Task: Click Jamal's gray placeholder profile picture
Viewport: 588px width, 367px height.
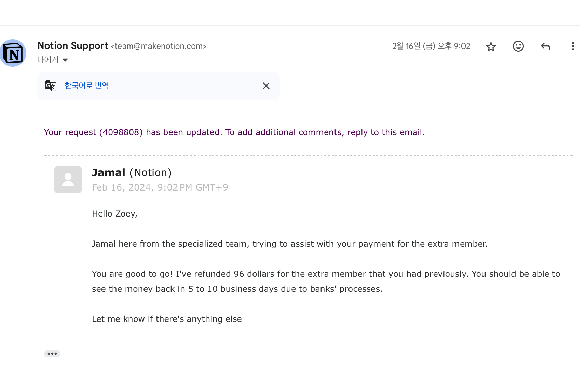Action: click(68, 180)
